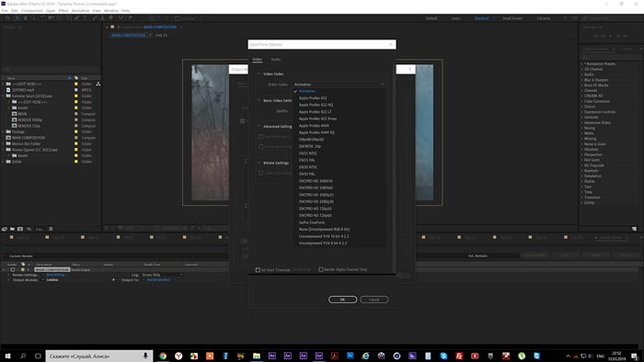Screen dimensions: 644x362
Task: Select 20190813.mp4 in Project panel
Action: coord(23,90)
